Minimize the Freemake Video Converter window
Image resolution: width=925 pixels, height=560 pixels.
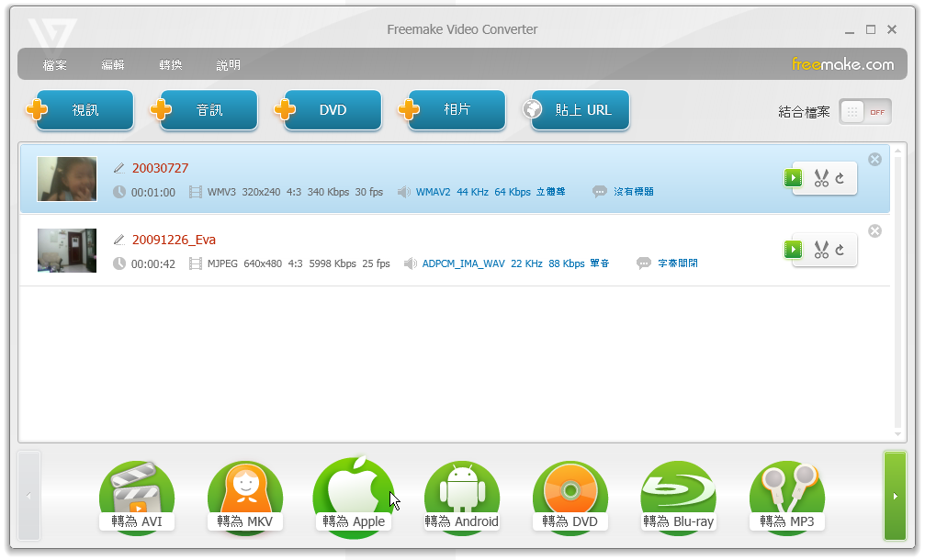point(850,30)
